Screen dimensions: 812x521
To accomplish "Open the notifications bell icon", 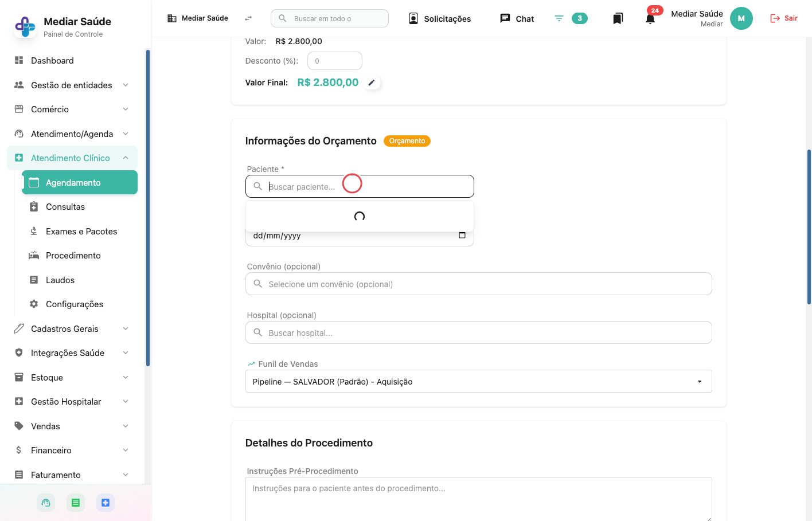I will [x=650, y=19].
